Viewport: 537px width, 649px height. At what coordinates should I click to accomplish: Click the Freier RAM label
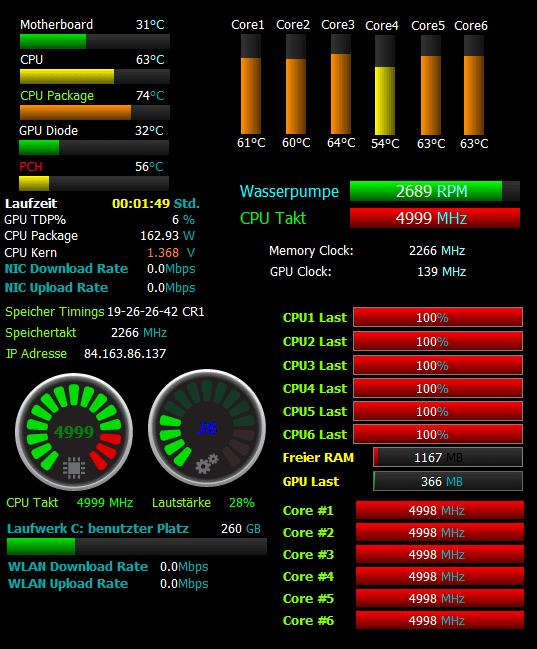coord(318,457)
